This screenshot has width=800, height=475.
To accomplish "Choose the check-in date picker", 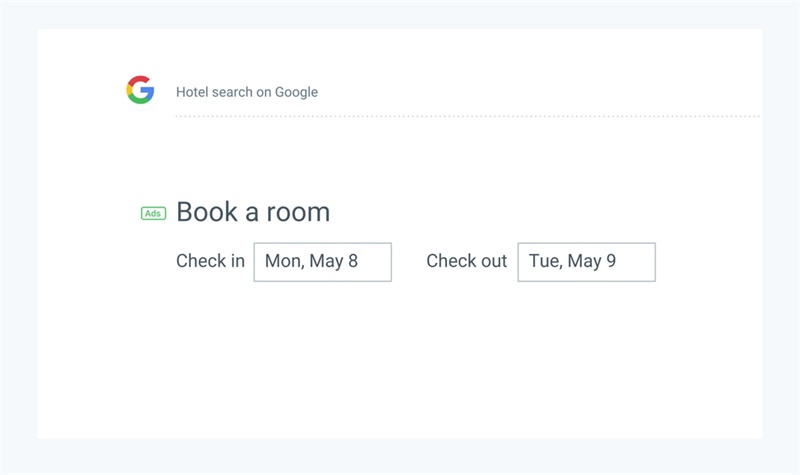I will pos(322,262).
